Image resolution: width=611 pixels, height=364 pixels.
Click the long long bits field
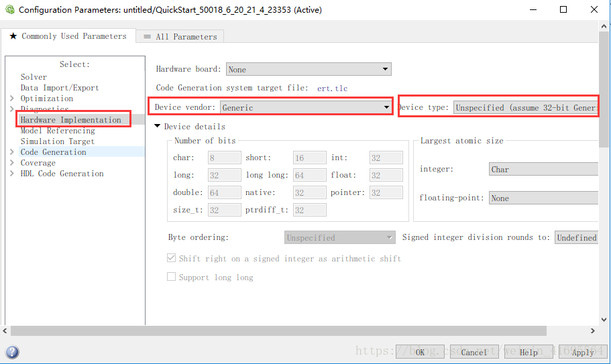pyautogui.click(x=310, y=175)
